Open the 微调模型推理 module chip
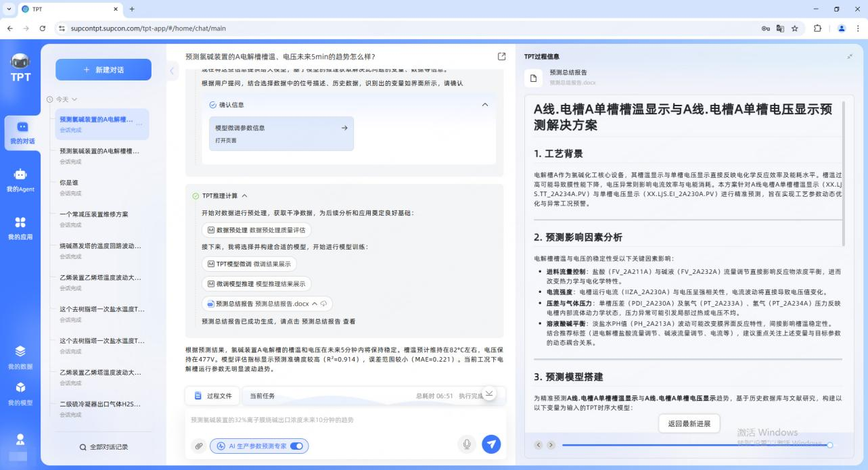This screenshot has width=868, height=470. [x=256, y=284]
